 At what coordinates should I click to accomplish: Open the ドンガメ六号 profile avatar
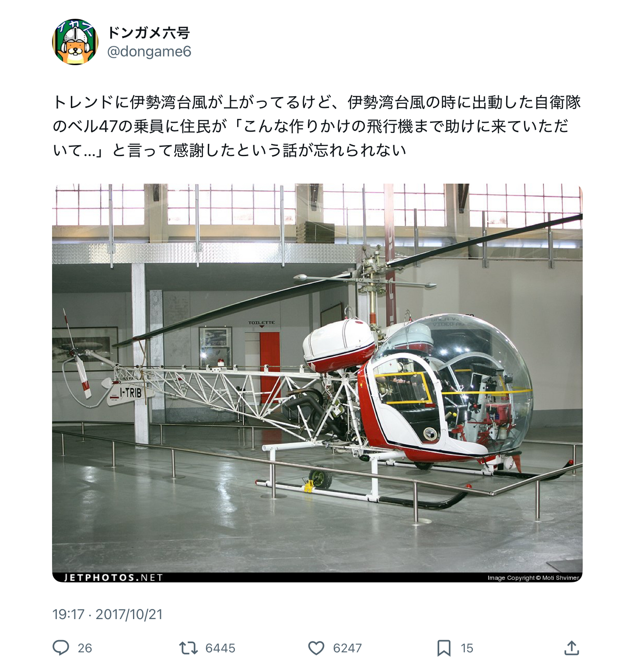point(75,42)
